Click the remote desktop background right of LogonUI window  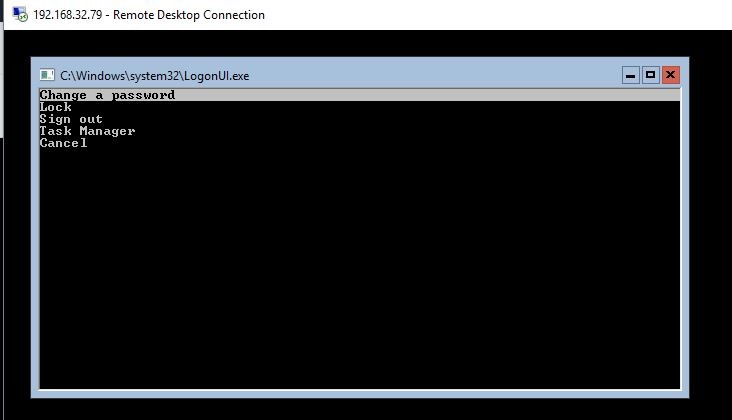[710, 230]
